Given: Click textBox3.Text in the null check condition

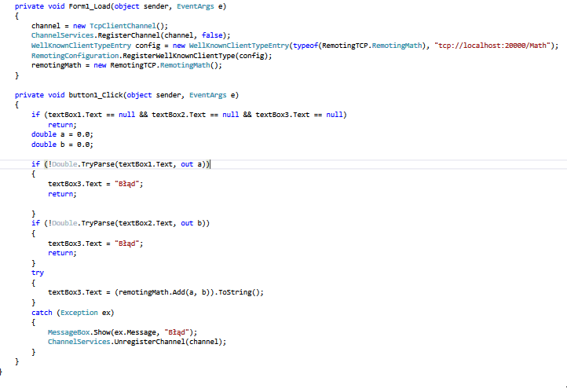Looking at the screenshot, I should (283, 115).
